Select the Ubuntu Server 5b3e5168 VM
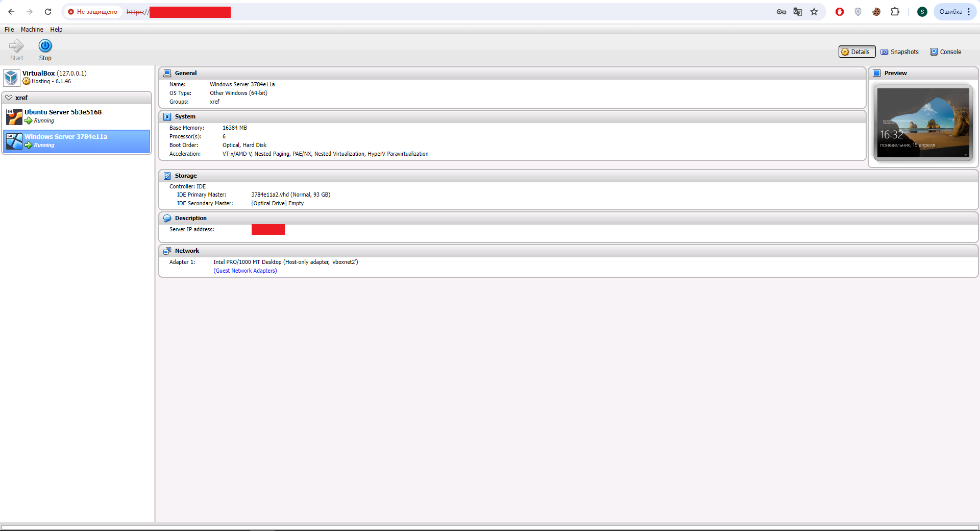The width and height of the screenshot is (980, 531). (x=77, y=116)
